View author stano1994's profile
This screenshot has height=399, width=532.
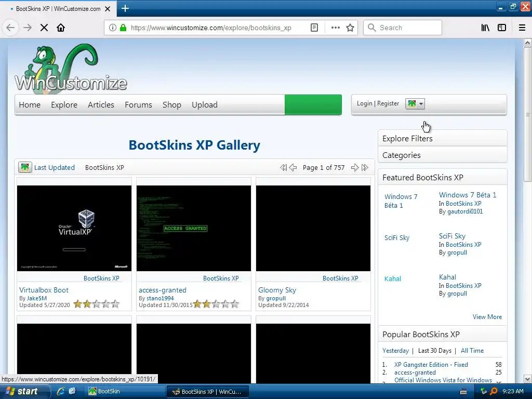coord(160,298)
